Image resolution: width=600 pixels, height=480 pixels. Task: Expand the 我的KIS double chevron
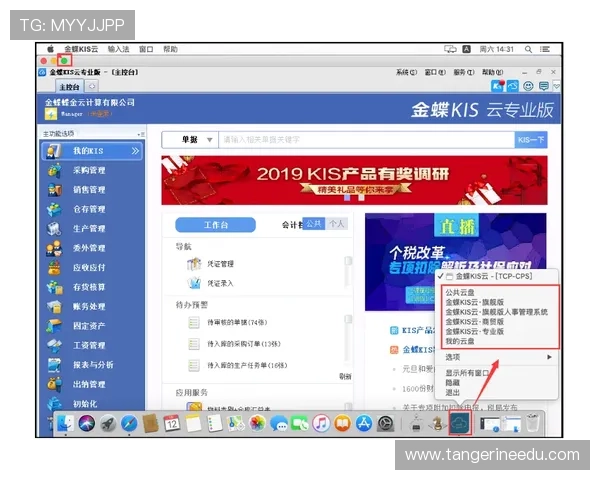[x=135, y=151]
